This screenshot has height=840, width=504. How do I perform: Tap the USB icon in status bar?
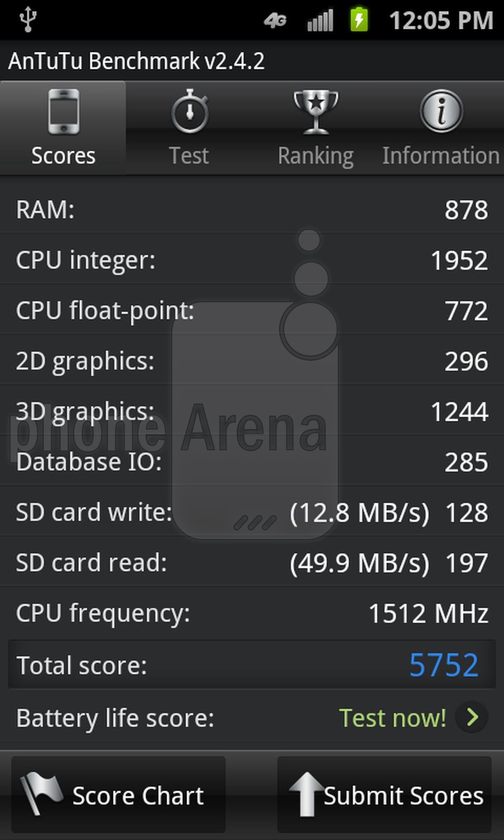click(x=28, y=20)
